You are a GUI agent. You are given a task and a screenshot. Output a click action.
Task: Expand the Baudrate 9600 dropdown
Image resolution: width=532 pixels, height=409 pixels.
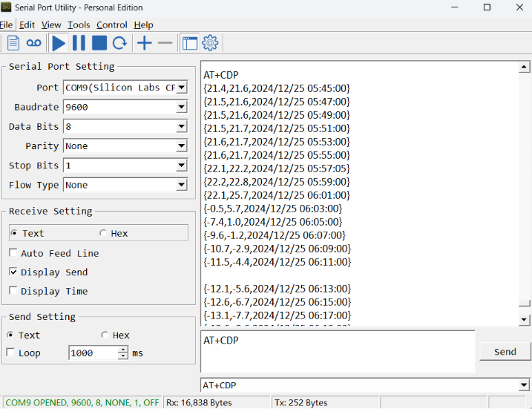point(182,107)
